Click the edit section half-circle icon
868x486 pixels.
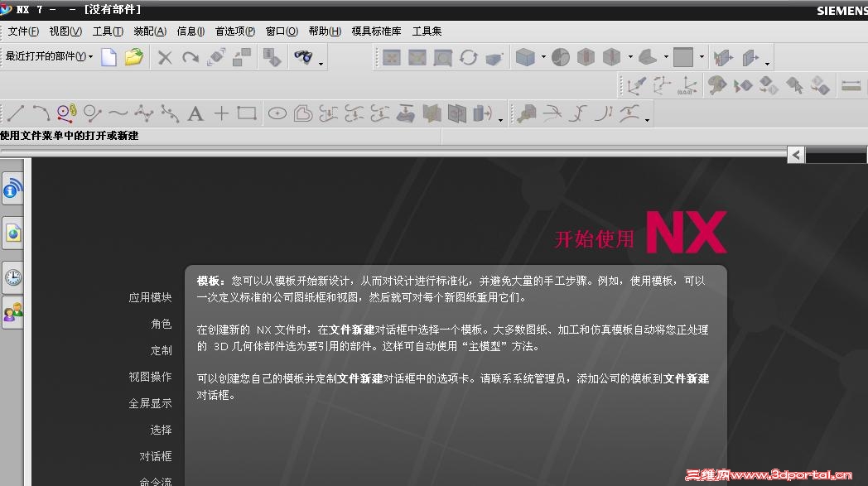(x=560, y=57)
